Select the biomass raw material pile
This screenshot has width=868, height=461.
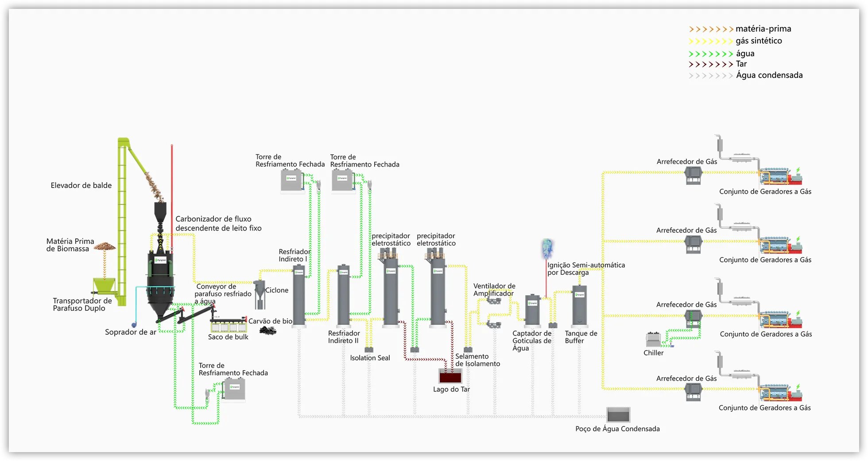point(105,246)
